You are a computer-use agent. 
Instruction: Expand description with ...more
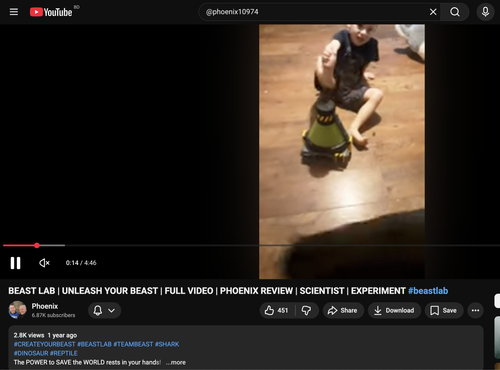click(176, 362)
